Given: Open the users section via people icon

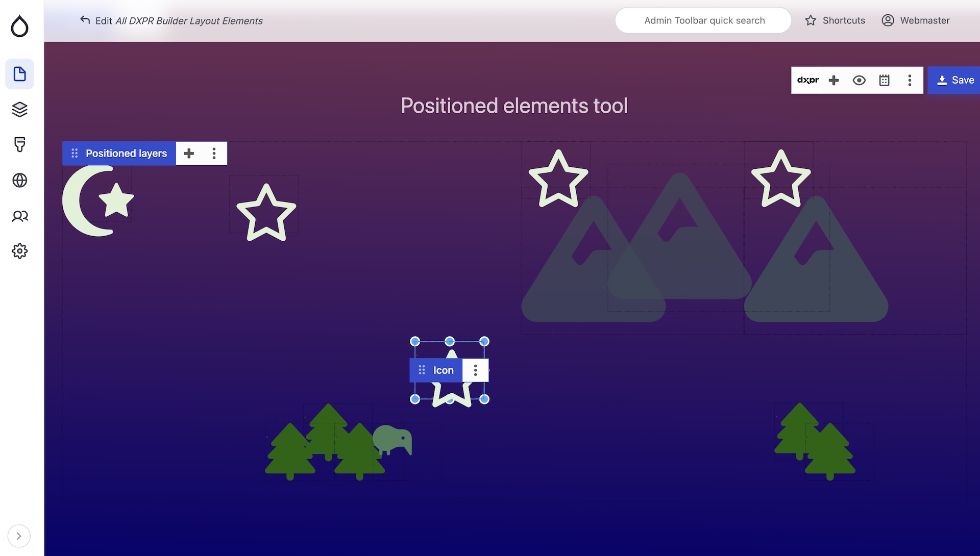Looking at the screenshot, I should 19,216.
